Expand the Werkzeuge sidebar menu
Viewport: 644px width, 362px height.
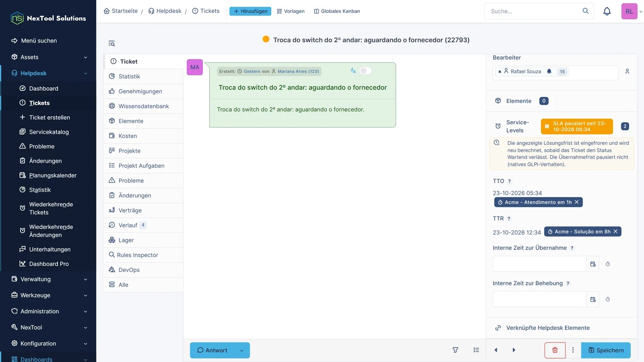coord(48,295)
